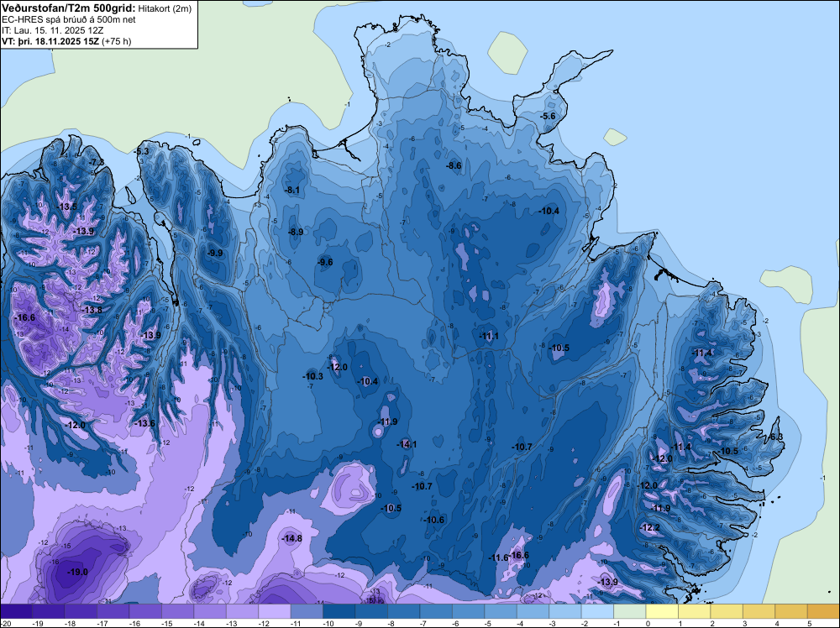This screenshot has width=840, height=628.
Task: Click the -5.6 temperature label
Action: pyautogui.click(x=548, y=116)
